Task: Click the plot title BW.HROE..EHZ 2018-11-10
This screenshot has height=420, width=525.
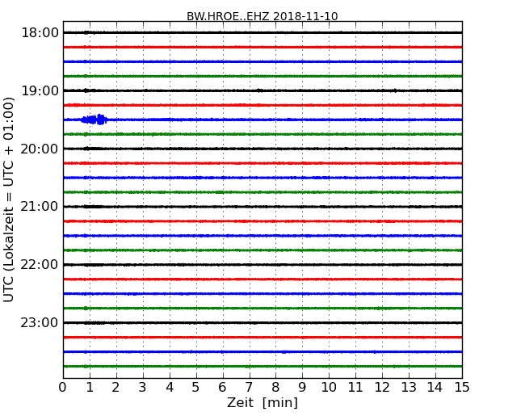Action: pyautogui.click(x=262, y=16)
